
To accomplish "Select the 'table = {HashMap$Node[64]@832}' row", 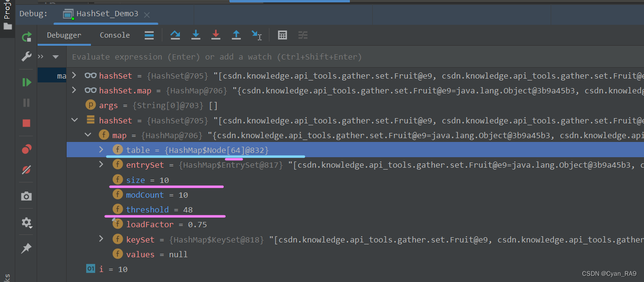I will pos(355,150).
